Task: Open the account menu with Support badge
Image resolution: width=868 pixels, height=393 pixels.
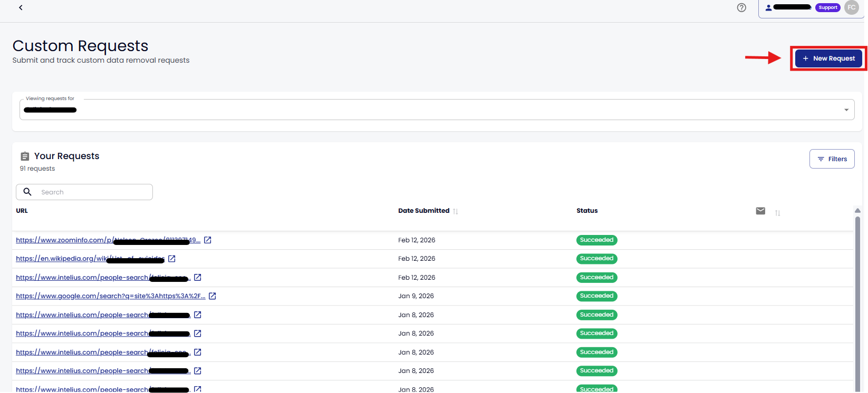Action: (x=802, y=7)
